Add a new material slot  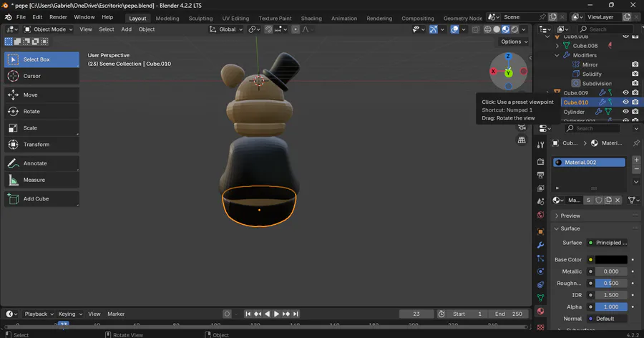[636, 160]
